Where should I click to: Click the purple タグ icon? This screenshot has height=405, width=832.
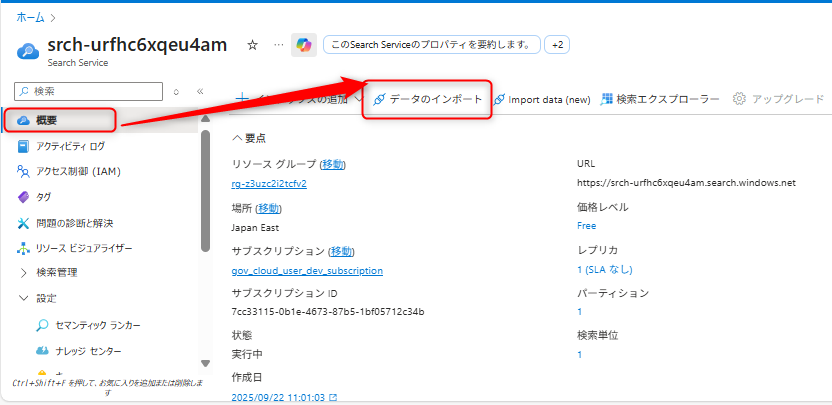(x=23, y=197)
